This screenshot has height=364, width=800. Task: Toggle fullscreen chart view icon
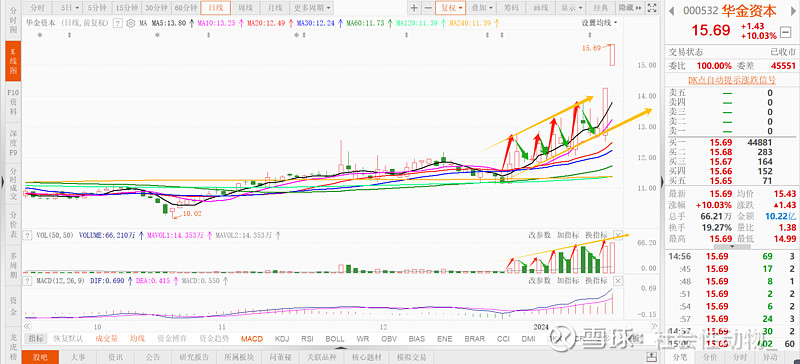pos(652,8)
